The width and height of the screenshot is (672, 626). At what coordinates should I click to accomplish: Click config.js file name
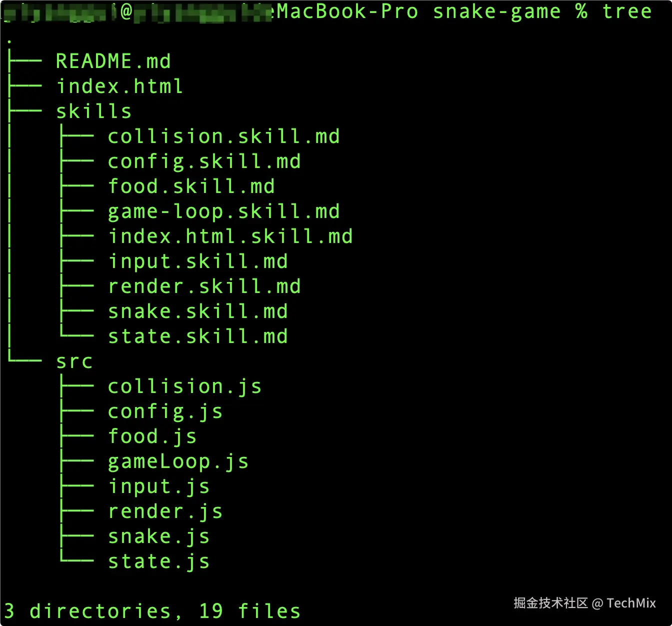click(x=165, y=411)
